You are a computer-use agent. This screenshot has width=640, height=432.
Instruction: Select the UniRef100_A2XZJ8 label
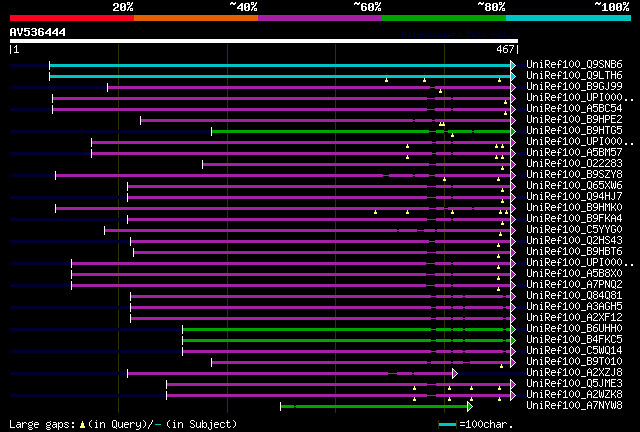pyautogui.click(x=574, y=373)
